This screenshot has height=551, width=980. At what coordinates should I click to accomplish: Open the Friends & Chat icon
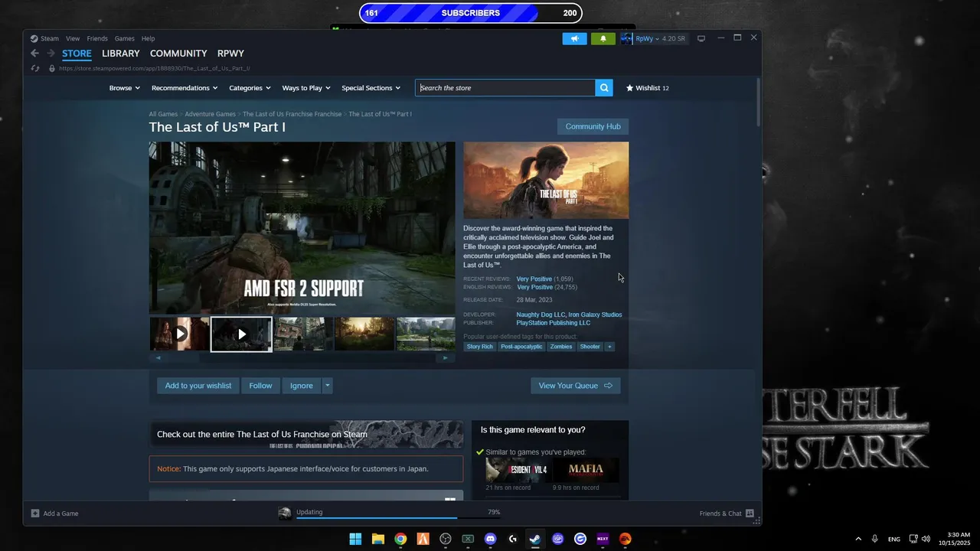click(750, 514)
